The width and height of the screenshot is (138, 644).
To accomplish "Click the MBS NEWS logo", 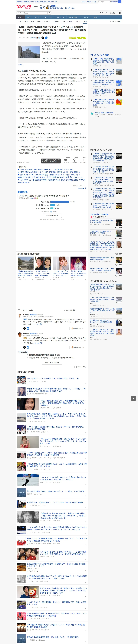I will (x=77, y=38).
